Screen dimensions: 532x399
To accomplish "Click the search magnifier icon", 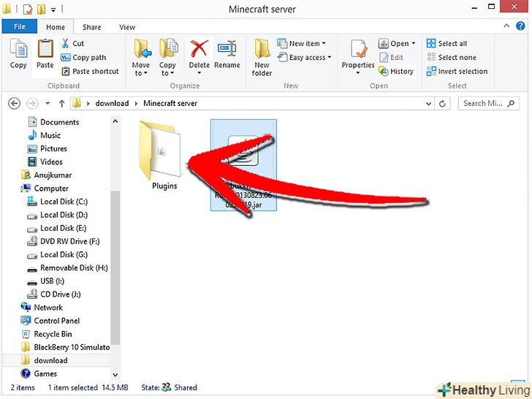I will pos(511,103).
